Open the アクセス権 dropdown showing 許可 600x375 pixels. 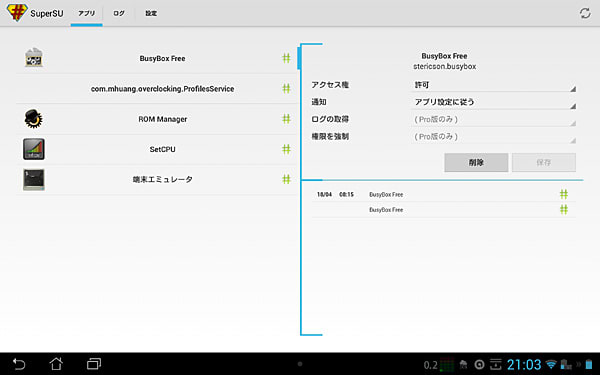click(494, 85)
